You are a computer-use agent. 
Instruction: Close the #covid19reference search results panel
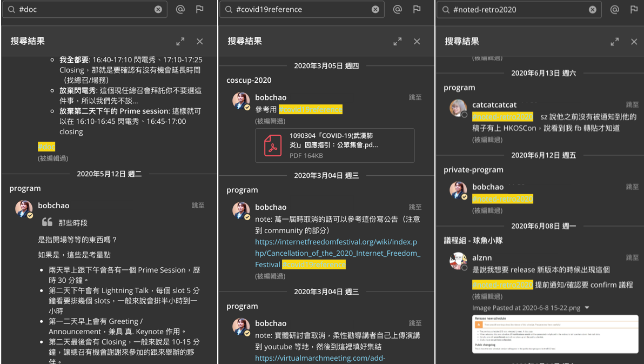(417, 42)
